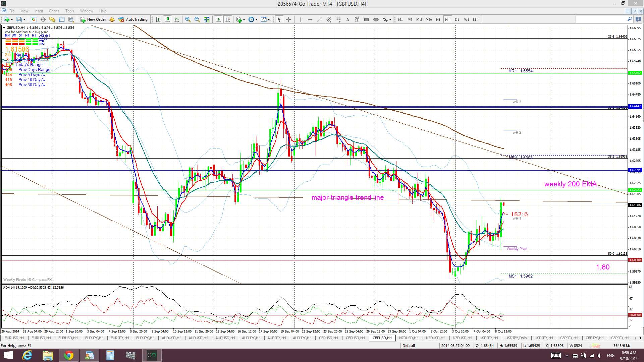Open the Insert menu
Viewport: 644px width, 362px height.
pos(39,11)
